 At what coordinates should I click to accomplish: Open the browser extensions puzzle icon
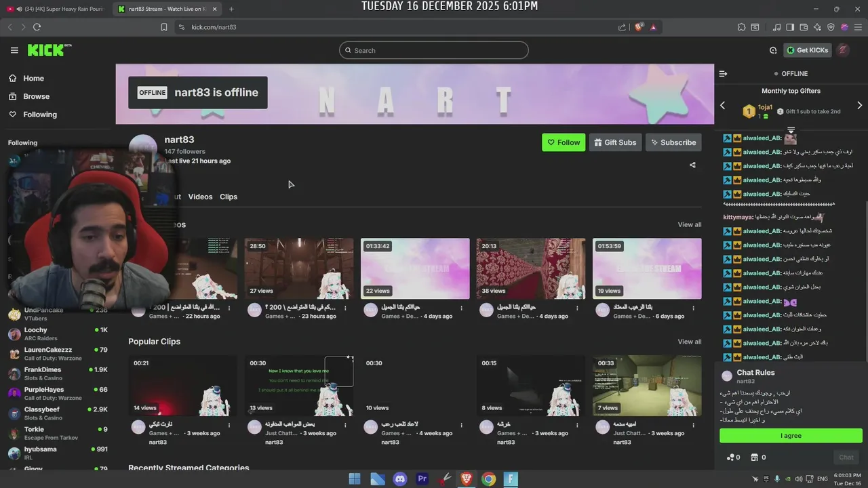click(x=741, y=27)
